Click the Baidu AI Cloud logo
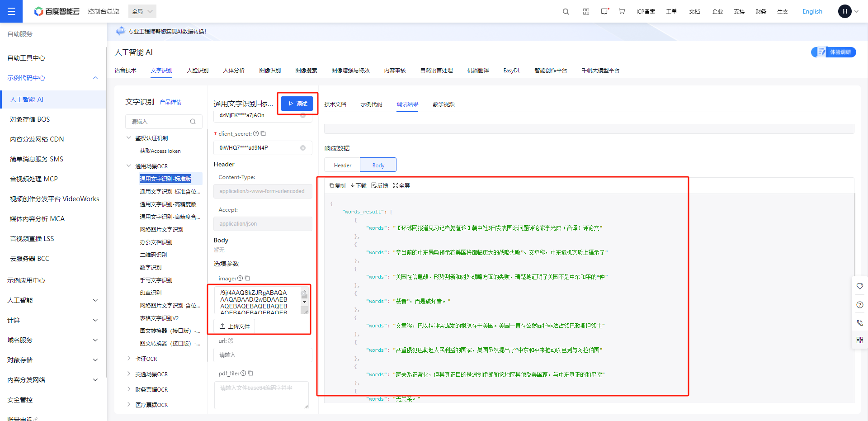868x421 pixels. coord(57,11)
